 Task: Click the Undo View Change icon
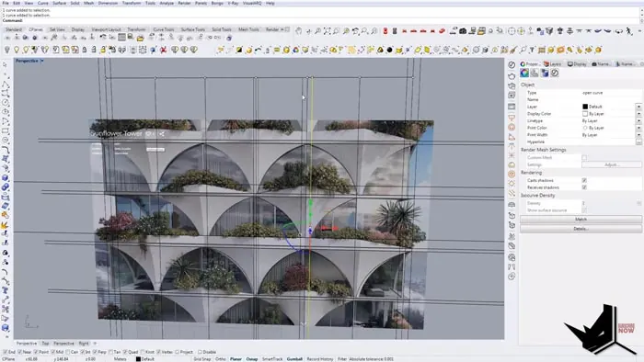tap(355, 30)
